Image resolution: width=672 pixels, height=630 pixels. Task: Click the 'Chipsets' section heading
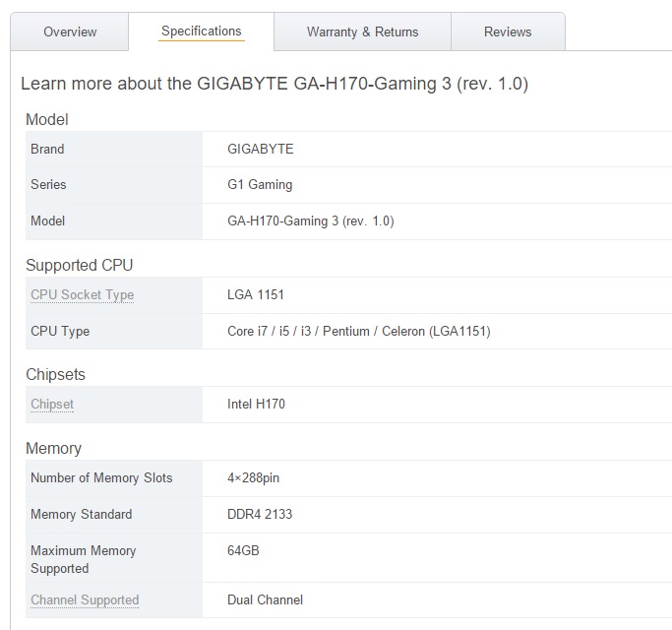[x=56, y=375]
